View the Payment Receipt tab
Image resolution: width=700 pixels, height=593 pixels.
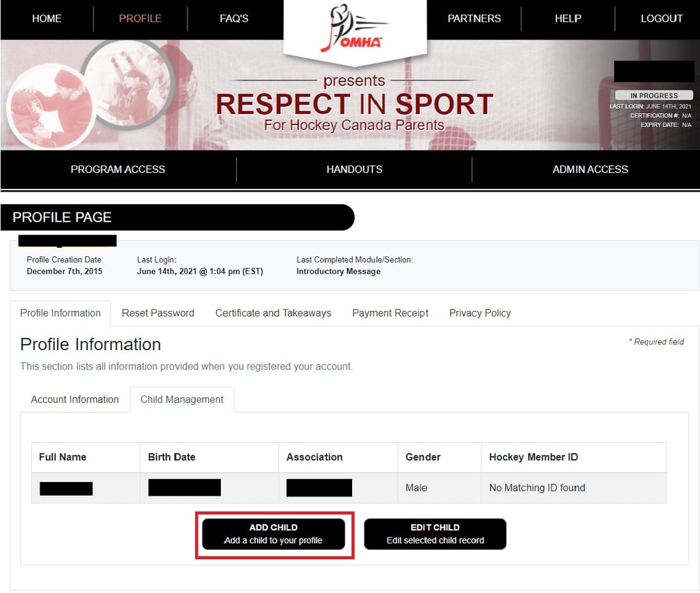coord(390,313)
